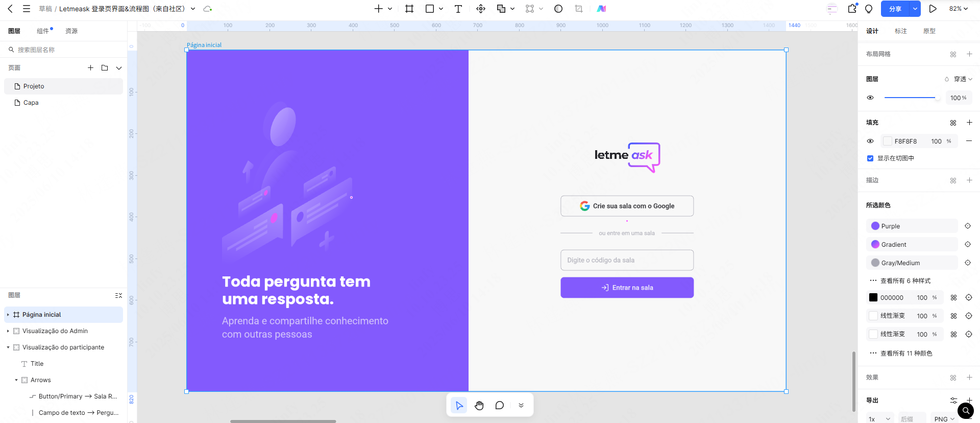
Task: Open the 设计 tab
Action: pyautogui.click(x=872, y=31)
